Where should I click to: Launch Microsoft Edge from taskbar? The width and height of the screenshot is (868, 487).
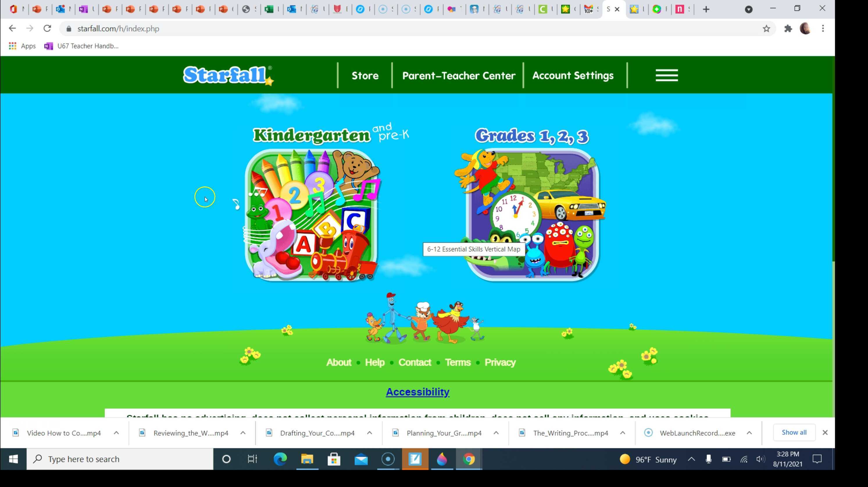pyautogui.click(x=280, y=459)
